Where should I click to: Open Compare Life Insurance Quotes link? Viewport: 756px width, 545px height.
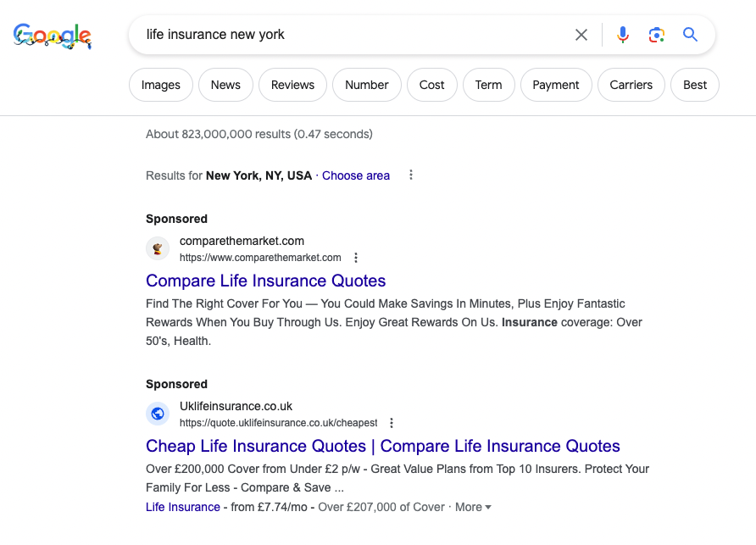265,281
